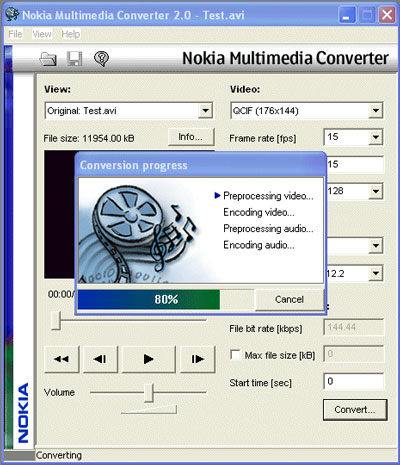Click the floppy disk save icon
This screenshot has height=465, width=400.
(x=75, y=59)
